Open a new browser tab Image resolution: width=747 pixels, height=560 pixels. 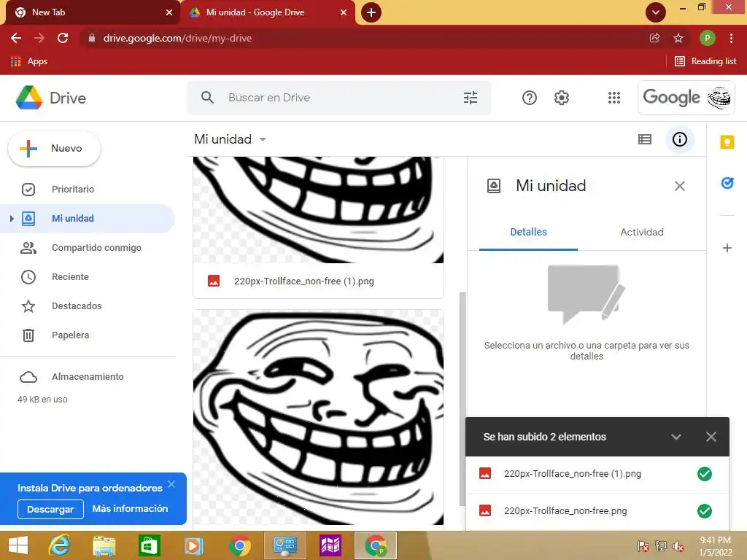coord(371,12)
